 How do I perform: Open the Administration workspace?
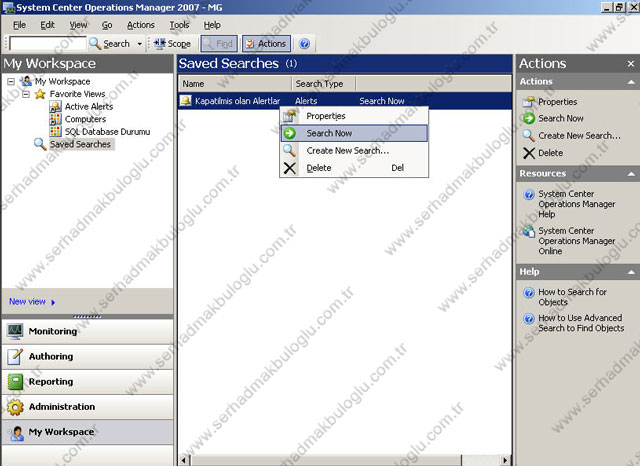click(x=87, y=407)
